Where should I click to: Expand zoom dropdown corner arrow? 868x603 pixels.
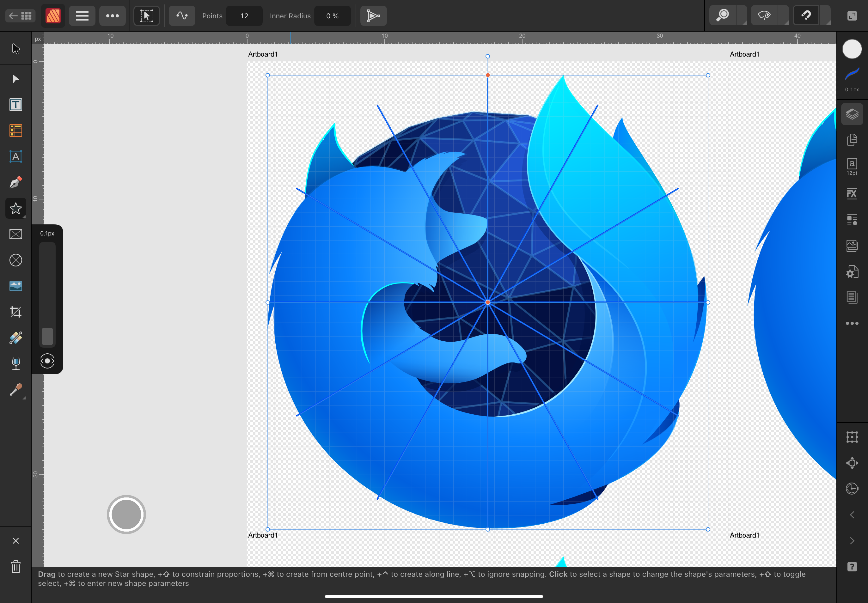(742, 16)
